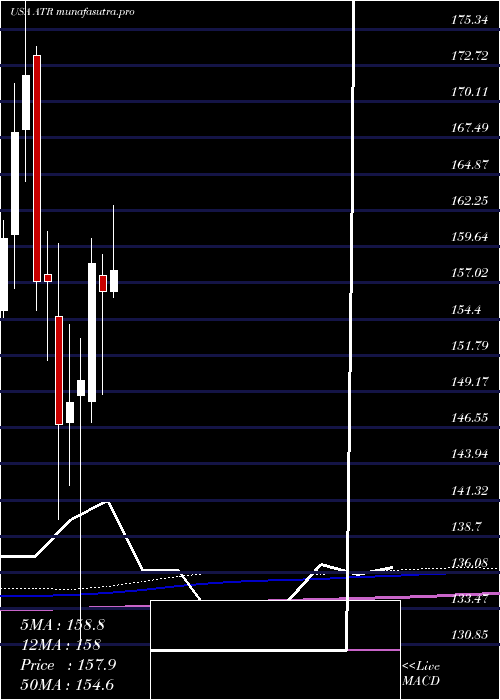
Task: Click the 149.17 price axis label
Action: [x=469, y=381]
